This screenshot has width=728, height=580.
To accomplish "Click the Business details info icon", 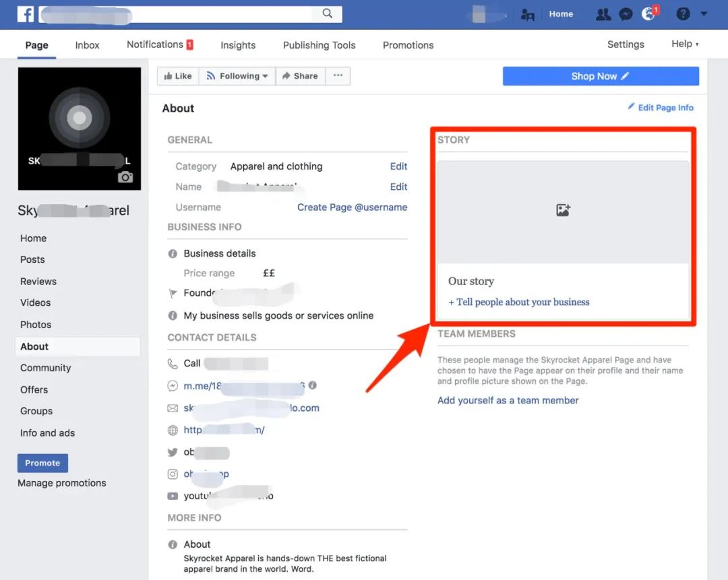I will [x=173, y=254].
